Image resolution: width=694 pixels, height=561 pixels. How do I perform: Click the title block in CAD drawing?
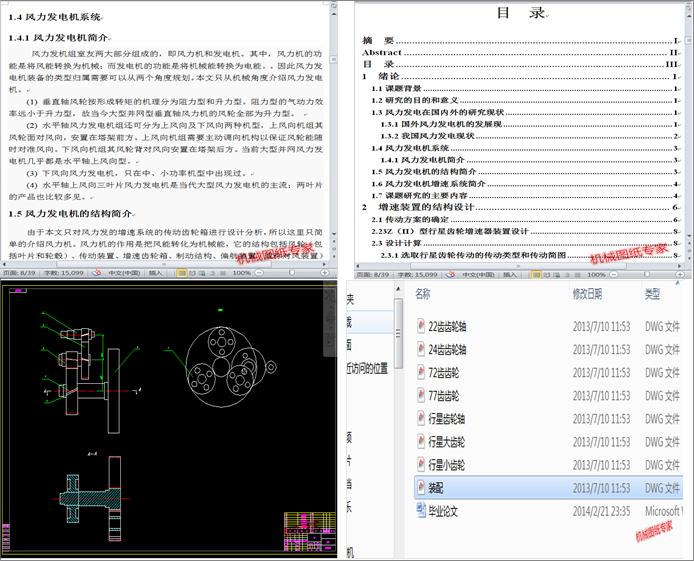tap(309, 531)
